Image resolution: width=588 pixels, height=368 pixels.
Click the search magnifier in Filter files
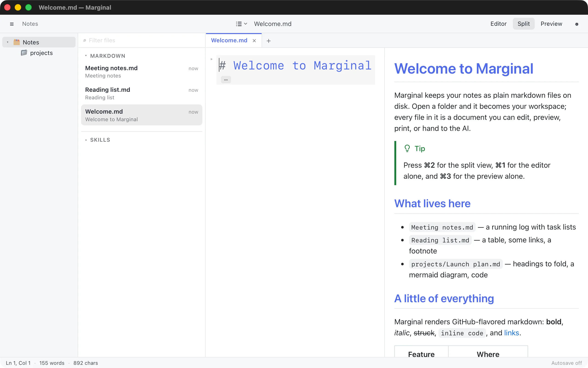[x=85, y=40]
